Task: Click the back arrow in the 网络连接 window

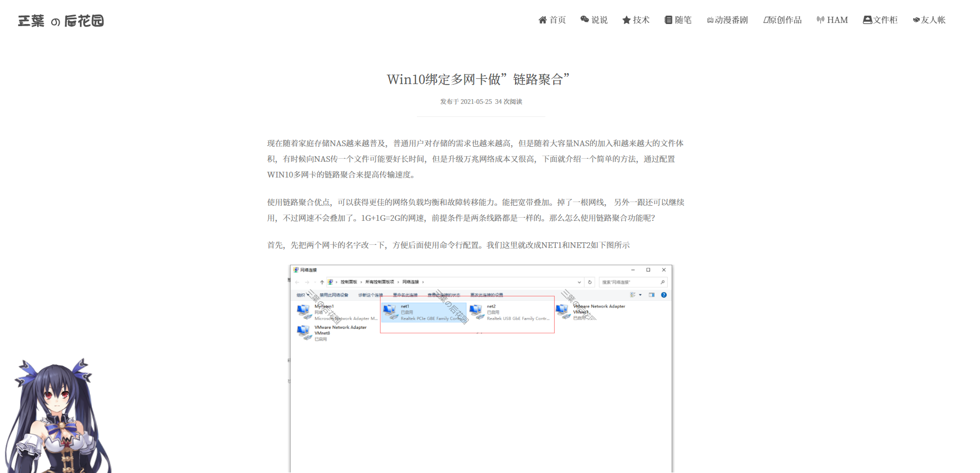Action: pos(297,282)
